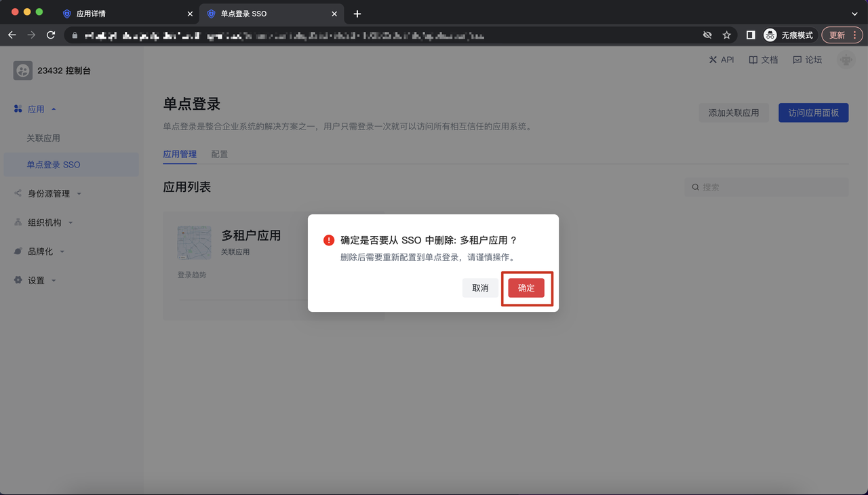Click the red warning icon in dialog
This screenshot has height=495, width=868.
tap(329, 241)
